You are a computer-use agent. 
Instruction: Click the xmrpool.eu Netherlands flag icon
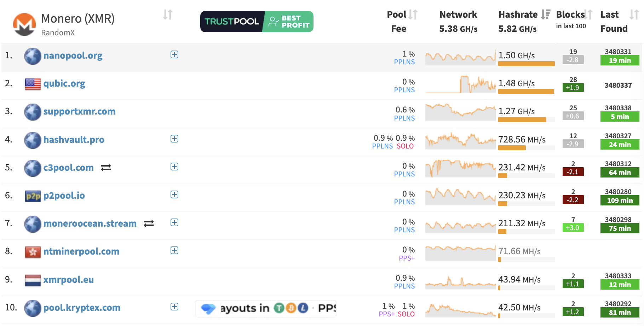pyautogui.click(x=33, y=280)
